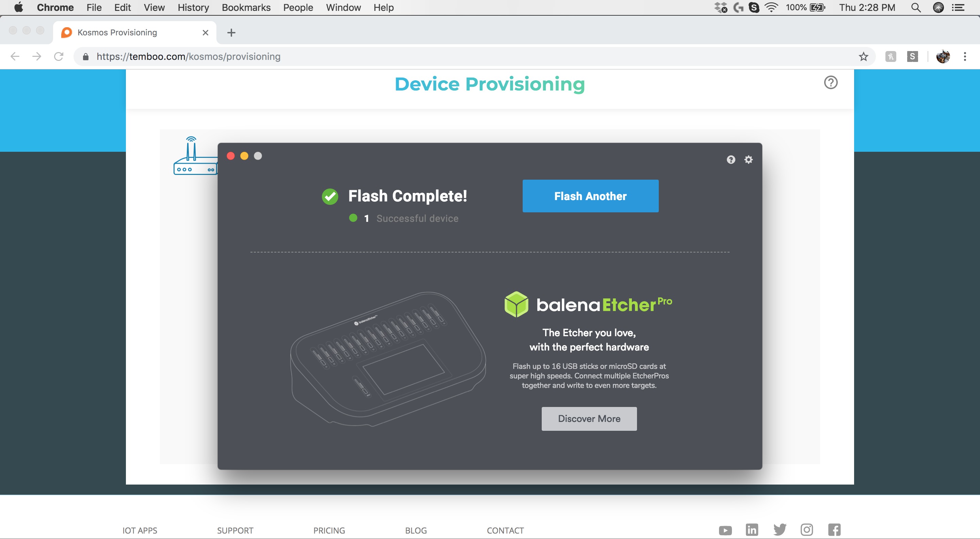Open the Apple menu
Image resolution: width=980 pixels, height=539 pixels.
point(18,7)
